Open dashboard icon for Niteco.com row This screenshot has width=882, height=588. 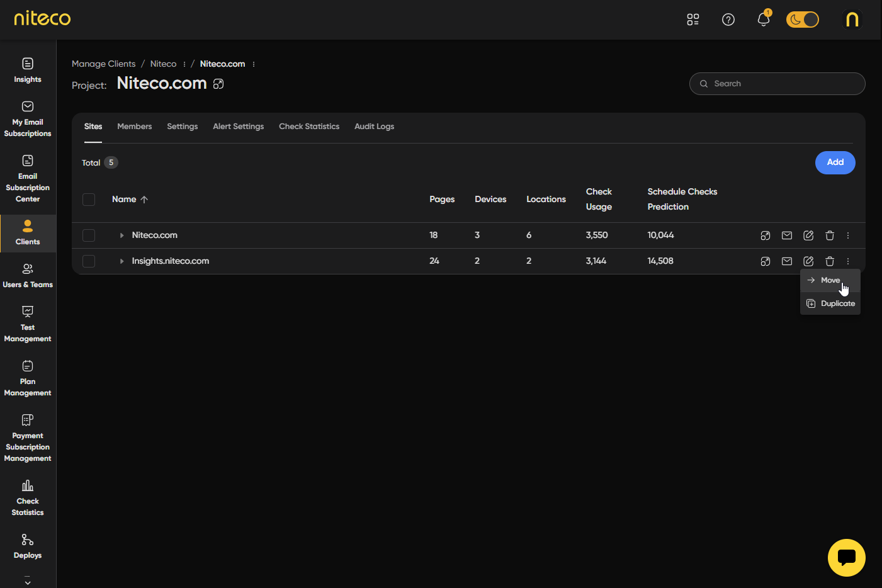766,235
